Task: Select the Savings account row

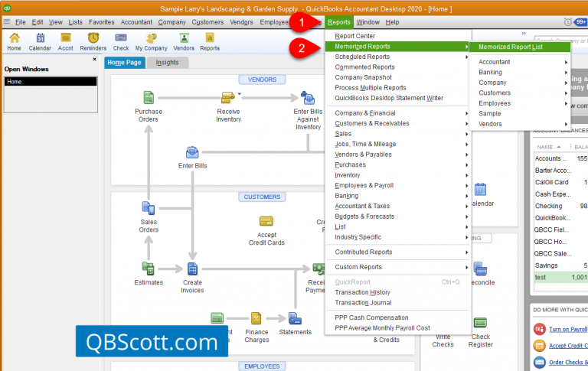Action: click(x=561, y=265)
